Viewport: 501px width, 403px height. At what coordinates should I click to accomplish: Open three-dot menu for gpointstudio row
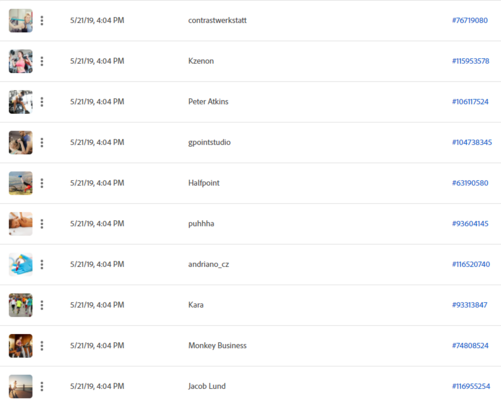[x=42, y=143]
